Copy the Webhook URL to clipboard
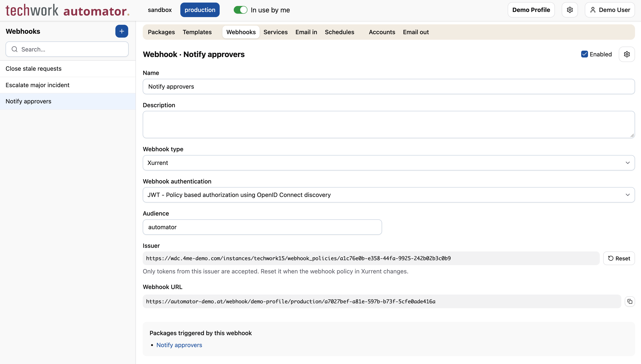 tap(630, 301)
